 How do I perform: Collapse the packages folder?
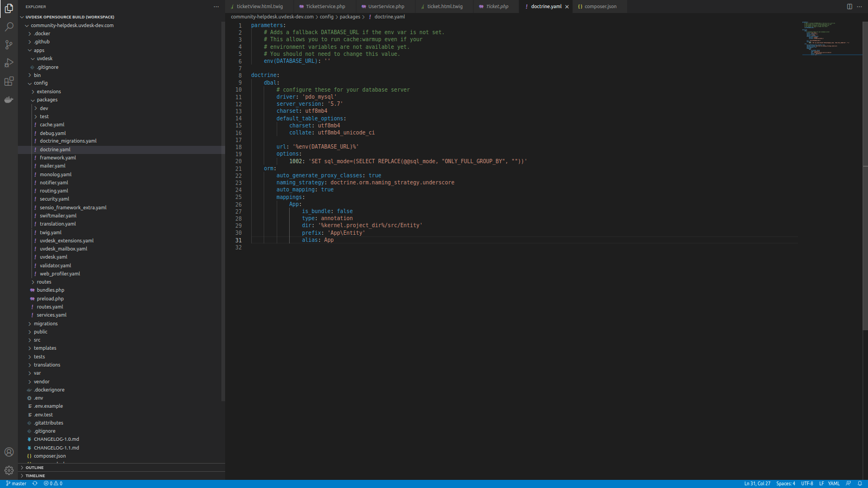coord(47,100)
